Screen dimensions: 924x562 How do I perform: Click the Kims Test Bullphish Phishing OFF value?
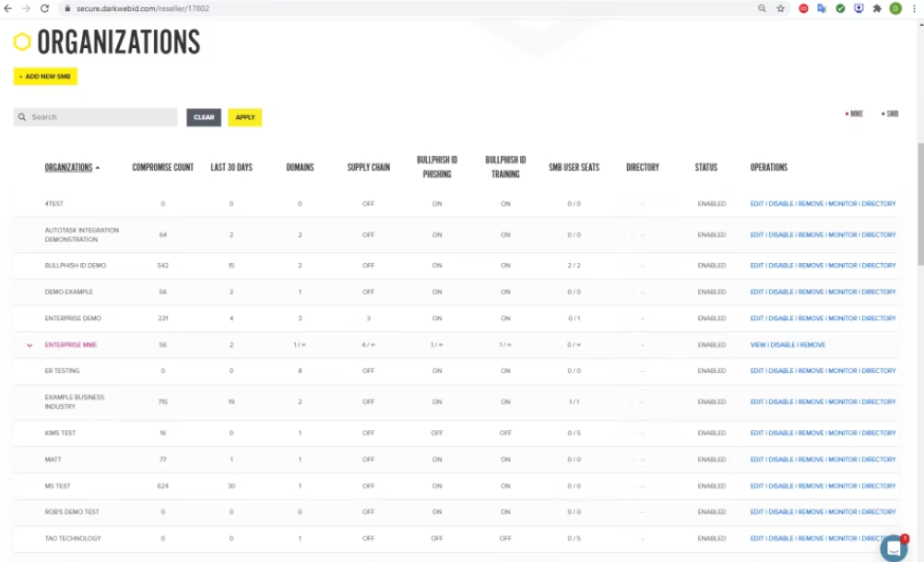[x=437, y=433]
